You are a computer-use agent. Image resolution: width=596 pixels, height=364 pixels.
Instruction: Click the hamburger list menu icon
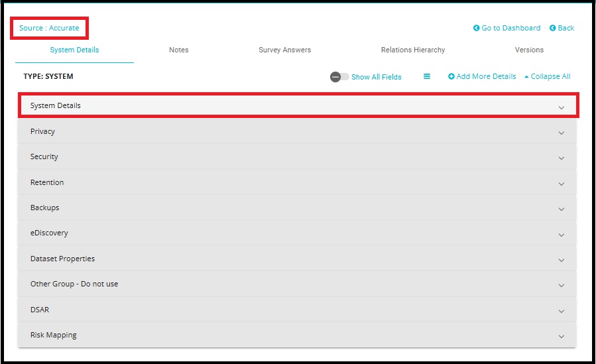pos(427,76)
